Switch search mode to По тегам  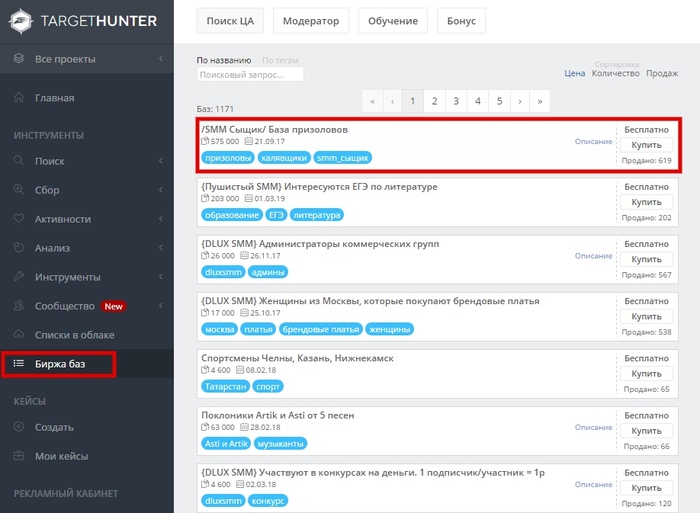281,60
